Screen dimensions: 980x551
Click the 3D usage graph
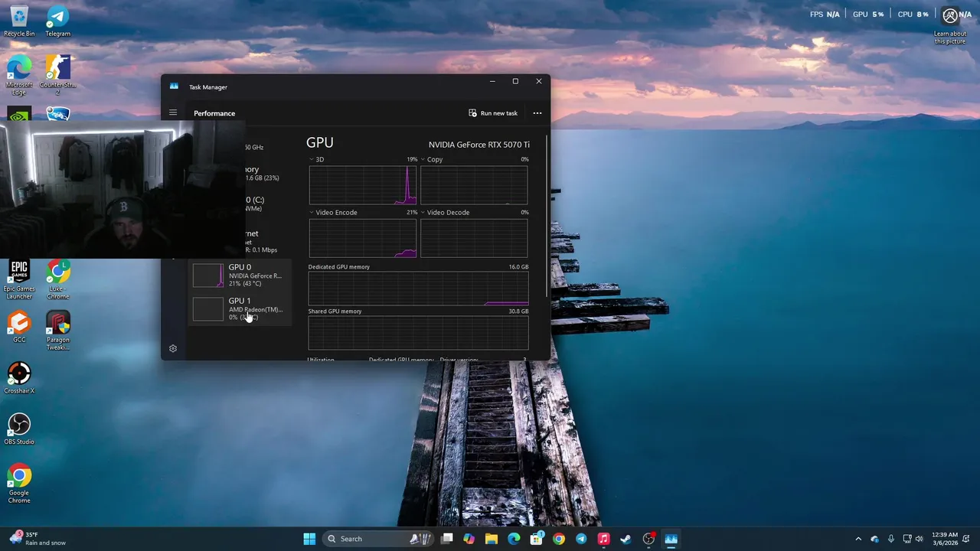(x=363, y=184)
